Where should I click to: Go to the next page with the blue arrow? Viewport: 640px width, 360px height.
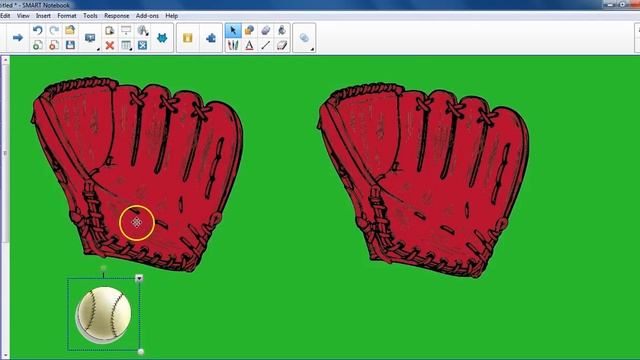[18, 38]
